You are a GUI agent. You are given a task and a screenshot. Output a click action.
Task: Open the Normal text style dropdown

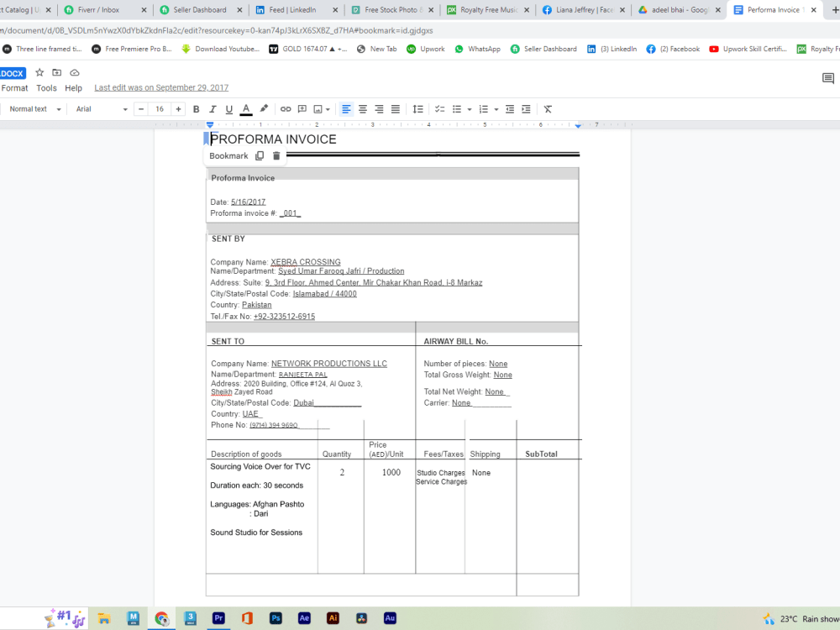point(34,109)
